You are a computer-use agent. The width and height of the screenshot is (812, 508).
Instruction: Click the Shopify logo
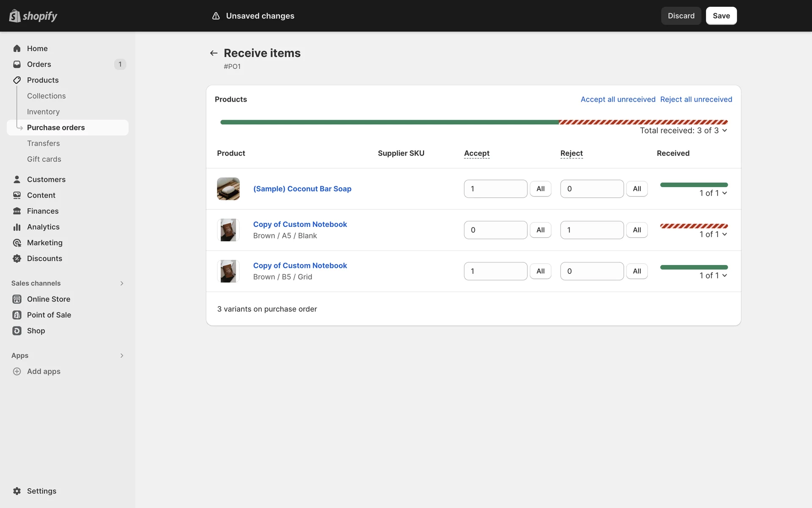pos(33,16)
